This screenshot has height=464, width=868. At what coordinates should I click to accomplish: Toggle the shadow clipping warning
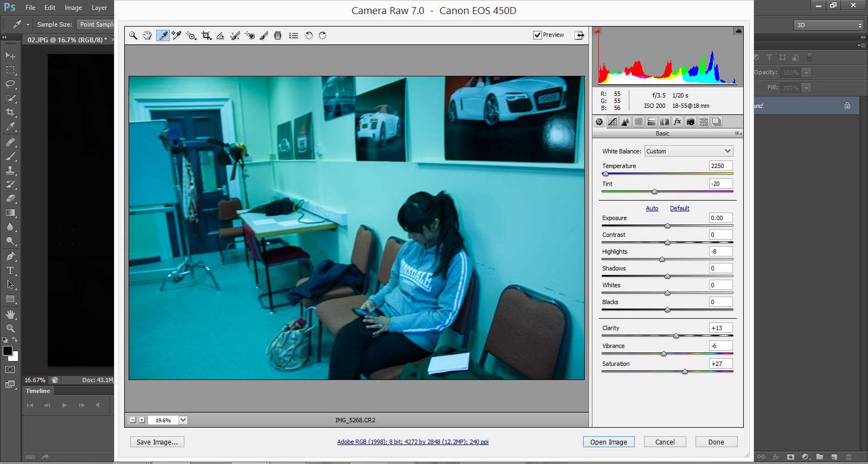pos(598,31)
